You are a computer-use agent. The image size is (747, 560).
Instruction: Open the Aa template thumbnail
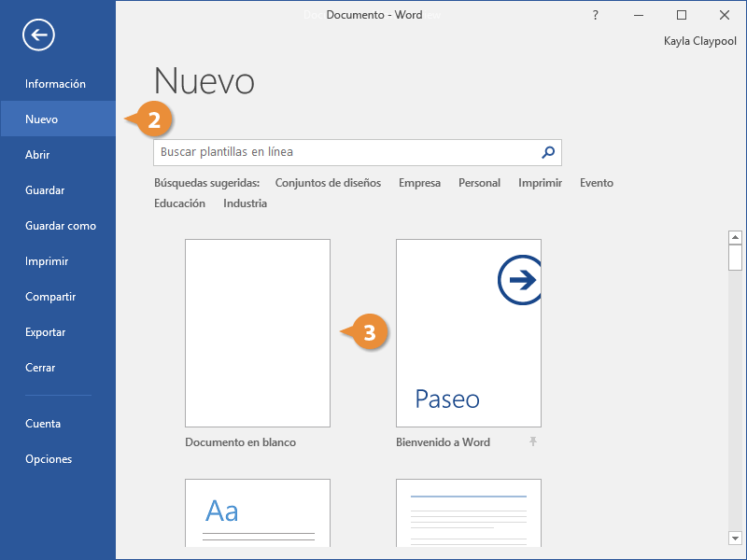click(258, 512)
